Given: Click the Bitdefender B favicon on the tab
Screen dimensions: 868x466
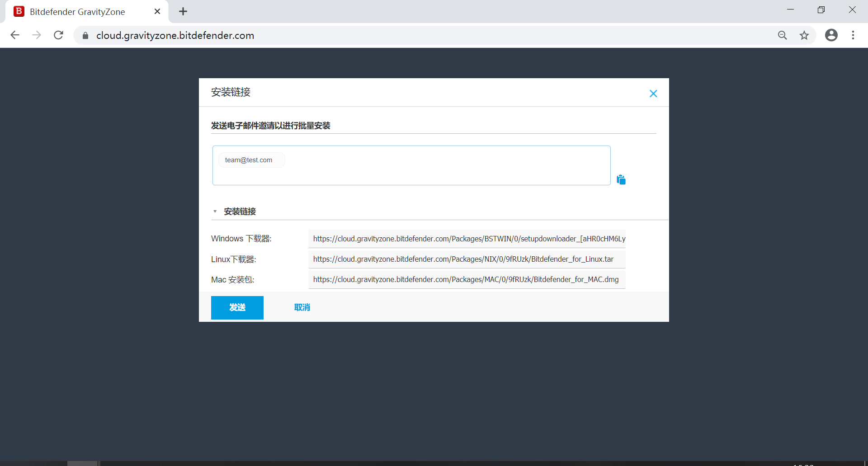Looking at the screenshot, I should click(19, 11).
